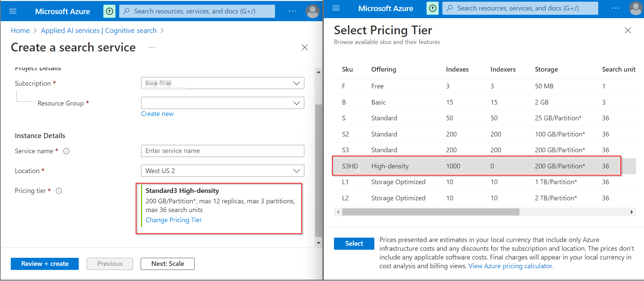
Task: Open hamburger menu in right Azure window
Action: [336, 8]
